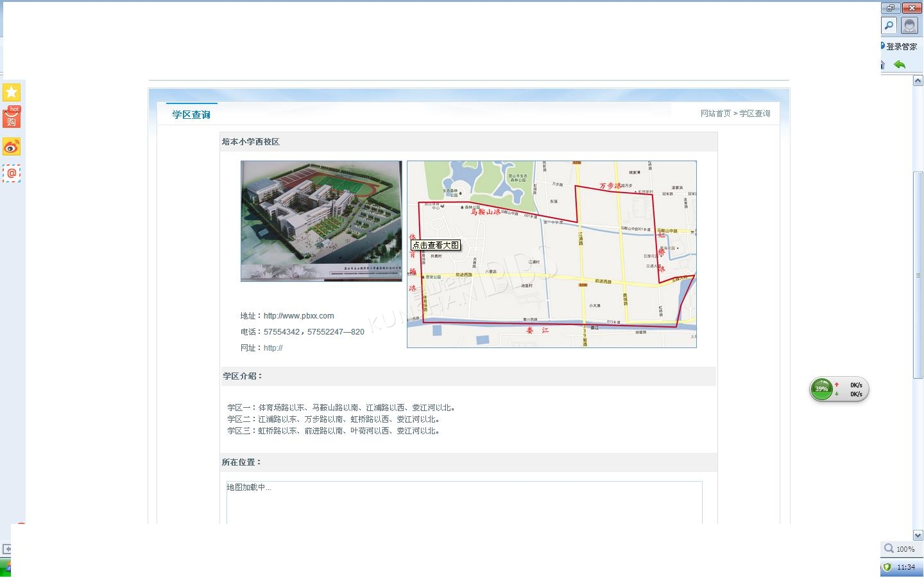Click the upload speed 0K/s indicator
This screenshot has height=578, width=924.
coord(856,385)
